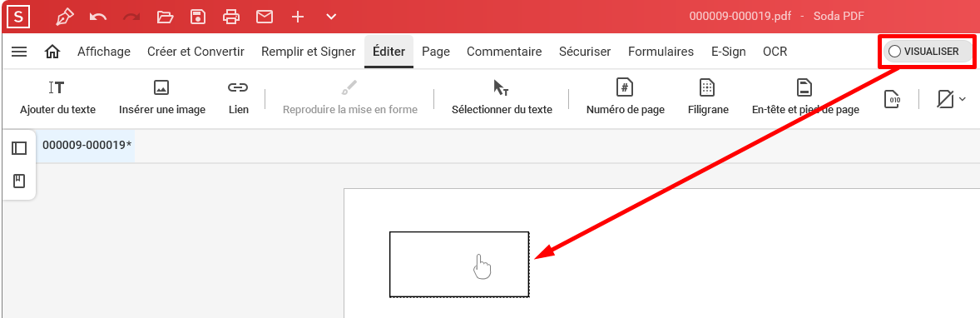The height and width of the screenshot is (318, 980).
Task: Add a Numéro de page
Action: (625, 98)
